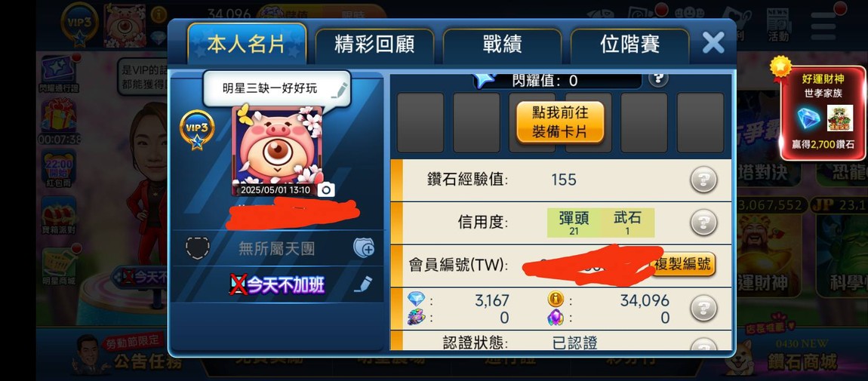The width and height of the screenshot is (868, 381).
Task: Click the 複製編號 button
Action: coord(682,264)
